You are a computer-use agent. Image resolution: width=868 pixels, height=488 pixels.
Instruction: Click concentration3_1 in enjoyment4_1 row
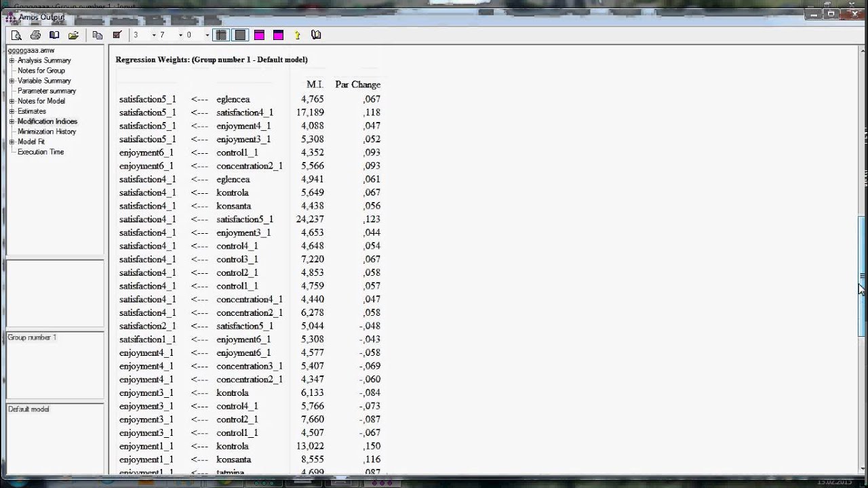click(x=250, y=366)
